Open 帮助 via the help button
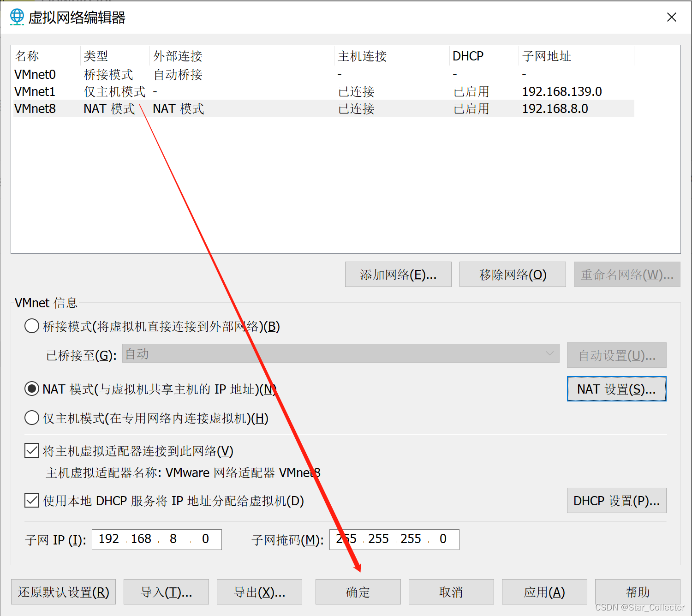Image resolution: width=692 pixels, height=616 pixels. coord(638,592)
